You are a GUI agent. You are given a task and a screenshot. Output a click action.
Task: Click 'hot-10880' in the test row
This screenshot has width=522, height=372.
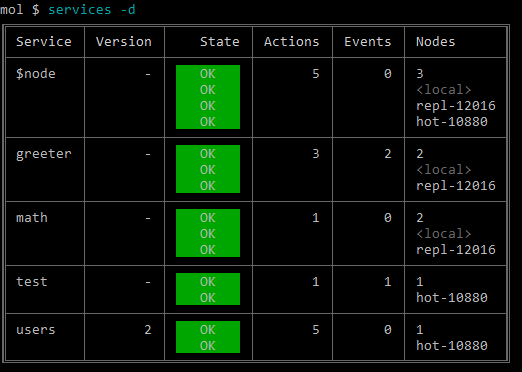(x=452, y=298)
